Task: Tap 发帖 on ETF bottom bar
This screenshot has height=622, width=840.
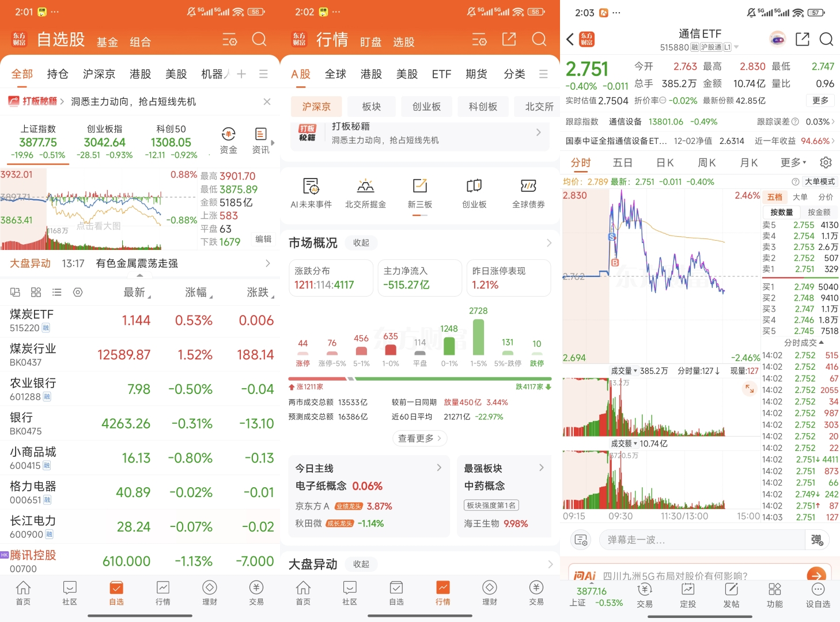Action: [x=731, y=596]
